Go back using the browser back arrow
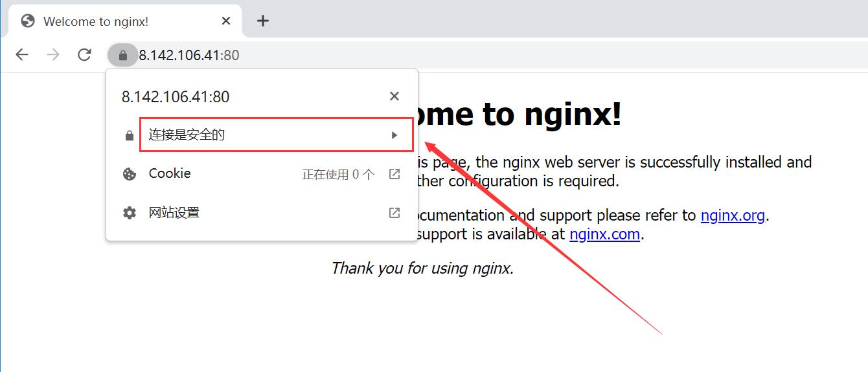The width and height of the screenshot is (868, 372). 22,55
